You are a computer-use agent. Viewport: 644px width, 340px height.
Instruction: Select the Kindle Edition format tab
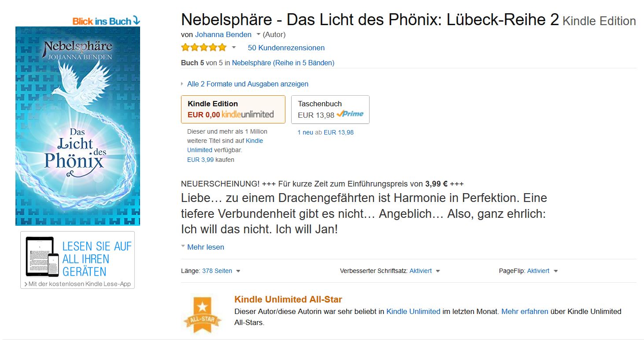click(x=233, y=109)
